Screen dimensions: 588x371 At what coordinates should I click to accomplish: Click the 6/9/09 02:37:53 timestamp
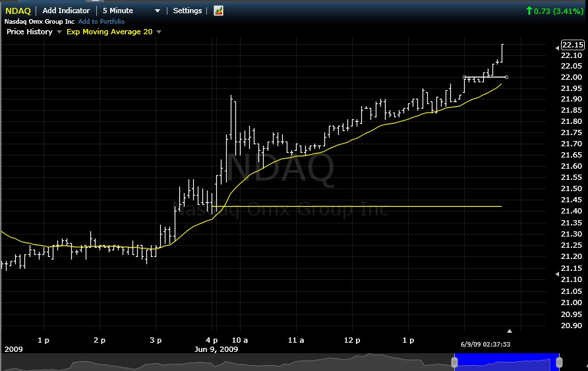click(485, 344)
